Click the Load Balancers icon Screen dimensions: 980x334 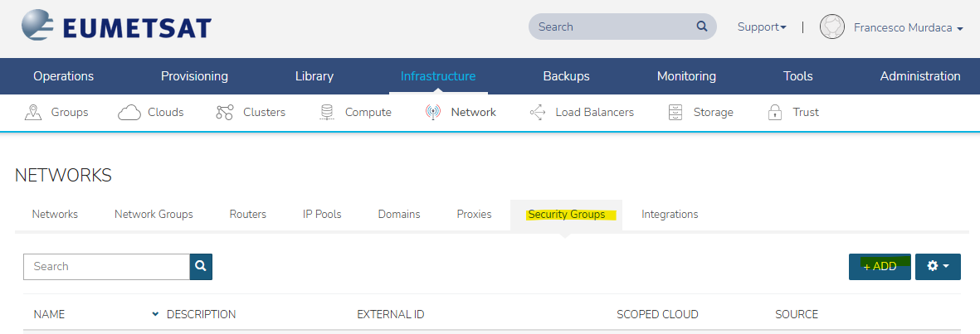pos(537,112)
